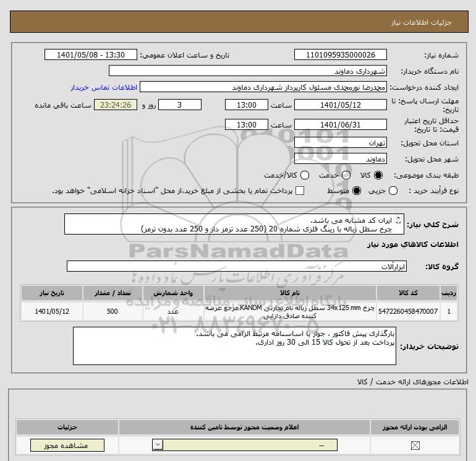Click the مشاهده مجوز button
The image size is (476, 461).
click(67, 446)
